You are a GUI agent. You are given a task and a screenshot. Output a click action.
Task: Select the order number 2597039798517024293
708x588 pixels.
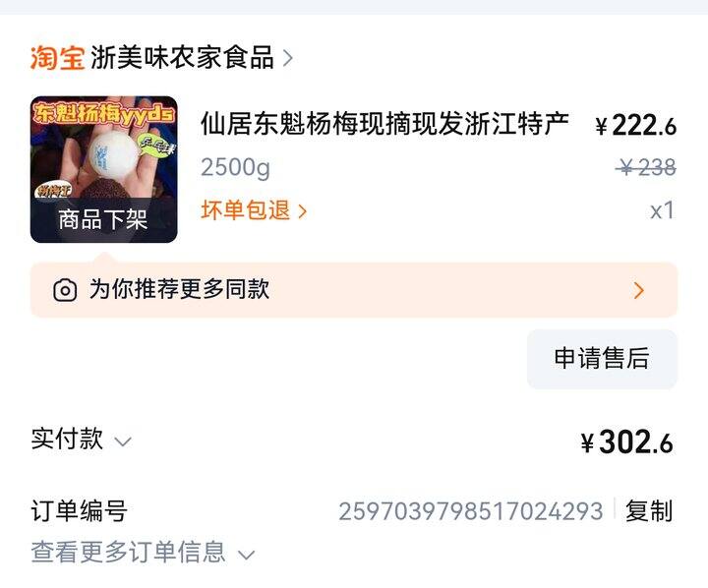(471, 511)
